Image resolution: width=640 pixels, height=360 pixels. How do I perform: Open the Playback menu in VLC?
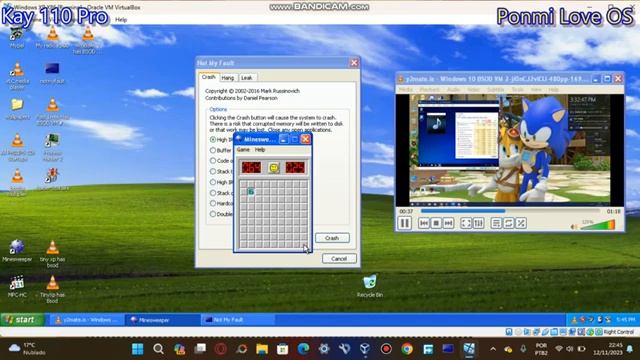[429, 89]
